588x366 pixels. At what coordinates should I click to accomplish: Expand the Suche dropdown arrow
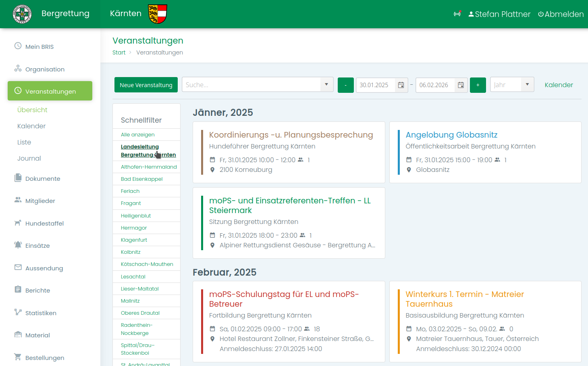pos(326,85)
